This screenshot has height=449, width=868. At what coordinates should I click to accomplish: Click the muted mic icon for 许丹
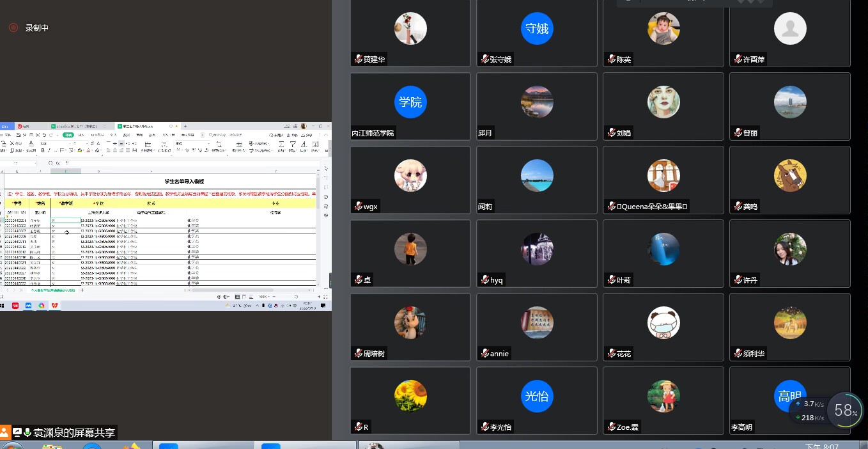[x=738, y=280]
